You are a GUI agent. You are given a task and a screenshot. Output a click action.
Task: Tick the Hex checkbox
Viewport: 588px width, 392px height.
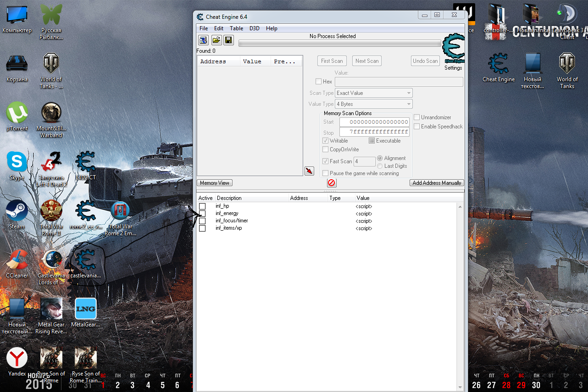coord(319,82)
